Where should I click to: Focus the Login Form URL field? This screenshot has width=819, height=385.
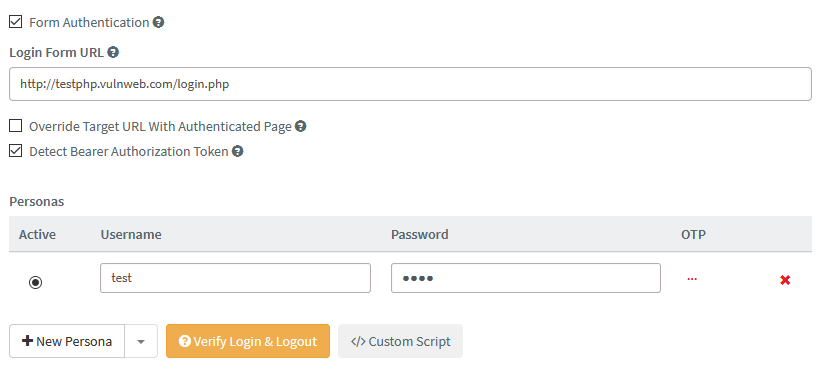410,84
